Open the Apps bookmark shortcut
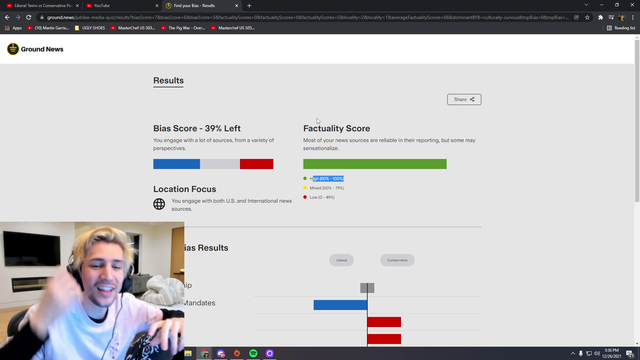 13,28
